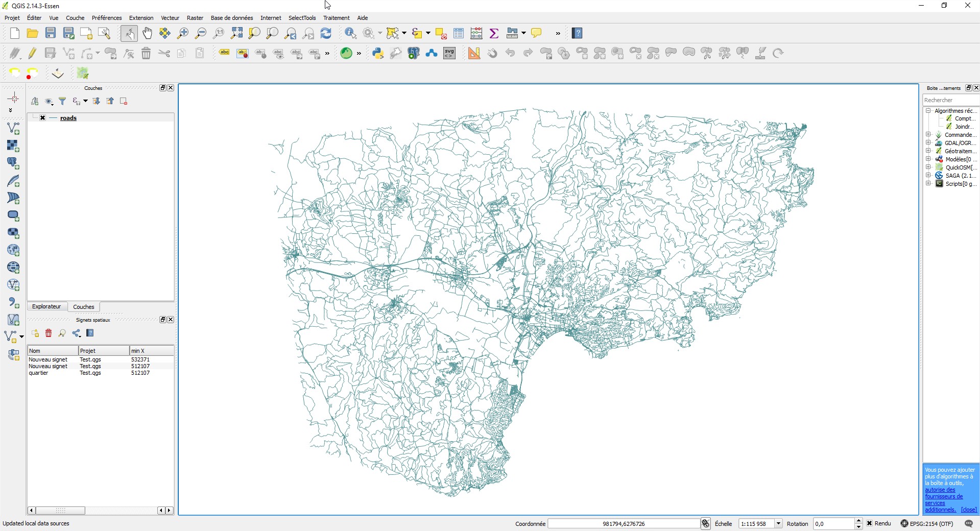Open the scale dropdown
The image size is (980, 531).
pyautogui.click(x=778, y=523)
